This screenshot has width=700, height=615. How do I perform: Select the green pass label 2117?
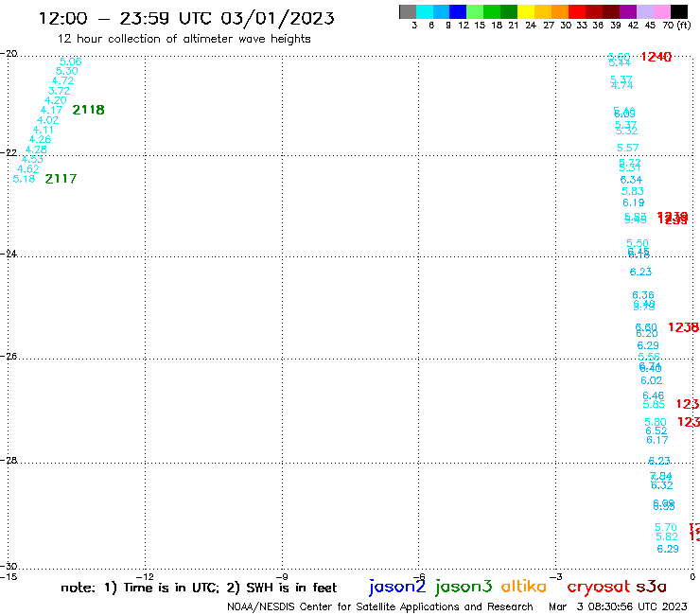61,179
